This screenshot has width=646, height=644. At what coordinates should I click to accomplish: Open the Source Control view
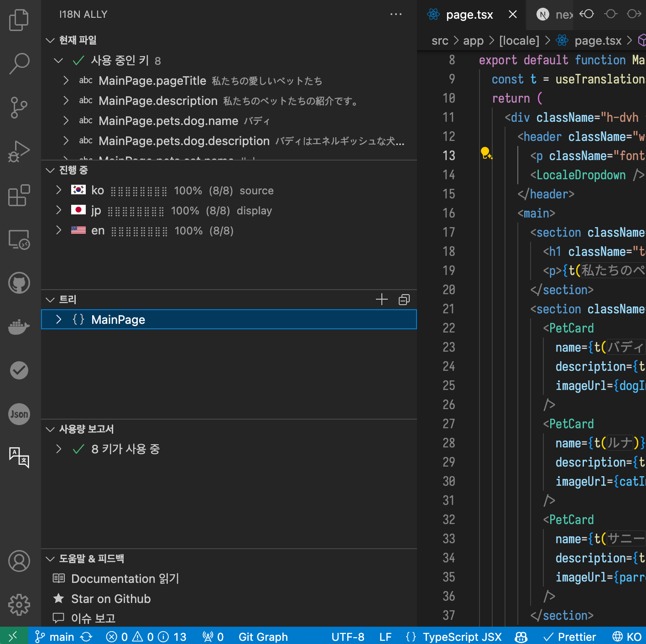pyautogui.click(x=19, y=108)
